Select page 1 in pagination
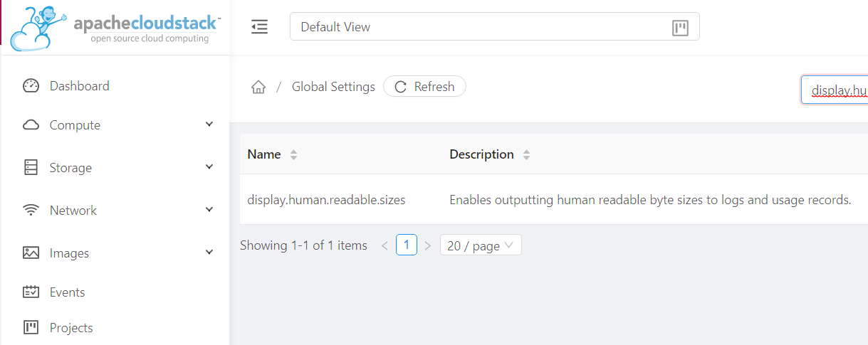 pyautogui.click(x=407, y=245)
